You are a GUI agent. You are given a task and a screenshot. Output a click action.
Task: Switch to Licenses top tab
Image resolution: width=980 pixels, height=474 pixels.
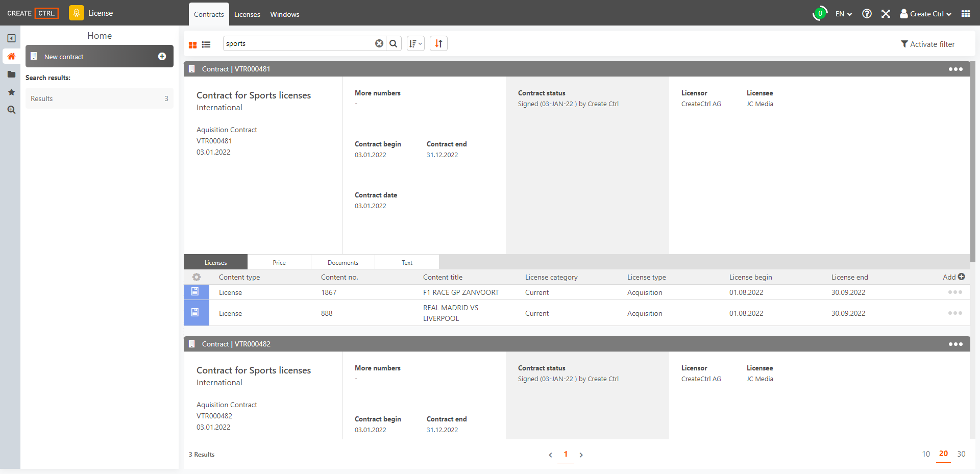pos(247,14)
